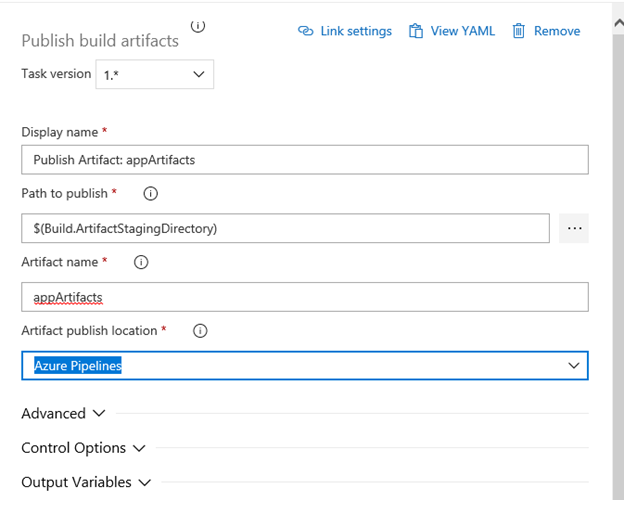The image size is (632, 513).
Task: Browse path with the ellipsis button
Action: [574, 228]
